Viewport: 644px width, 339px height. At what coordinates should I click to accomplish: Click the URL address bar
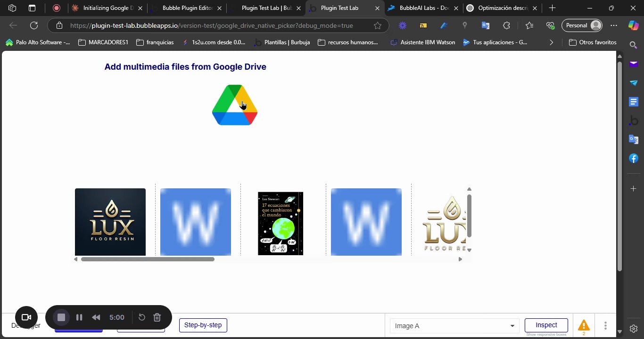click(x=211, y=25)
